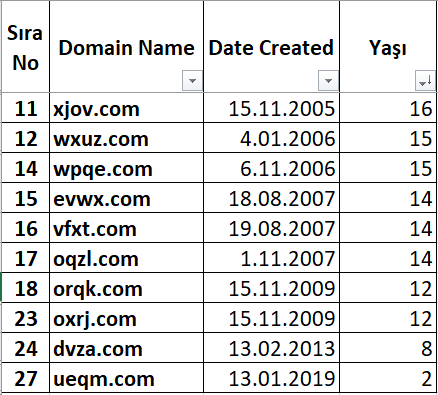Image resolution: width=438 pixels, height=395 pixels.
Task: Select the age value 16 cell
Action: click(388, 108)
